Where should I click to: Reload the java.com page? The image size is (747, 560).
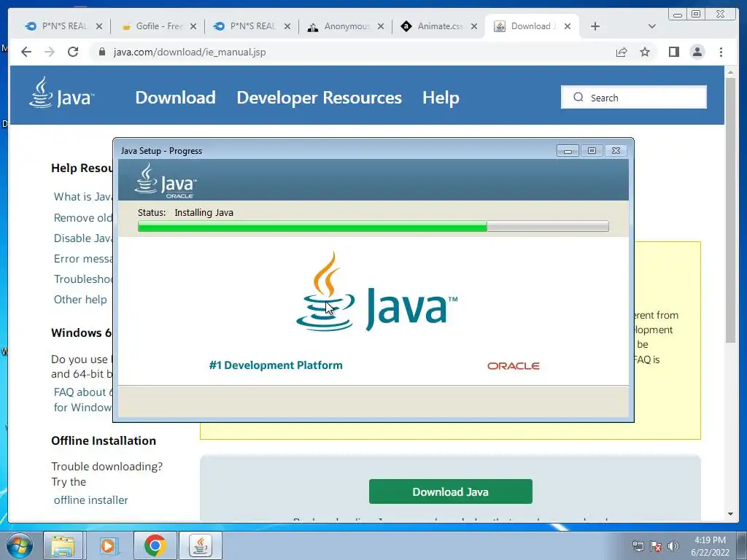coord(73,52)
